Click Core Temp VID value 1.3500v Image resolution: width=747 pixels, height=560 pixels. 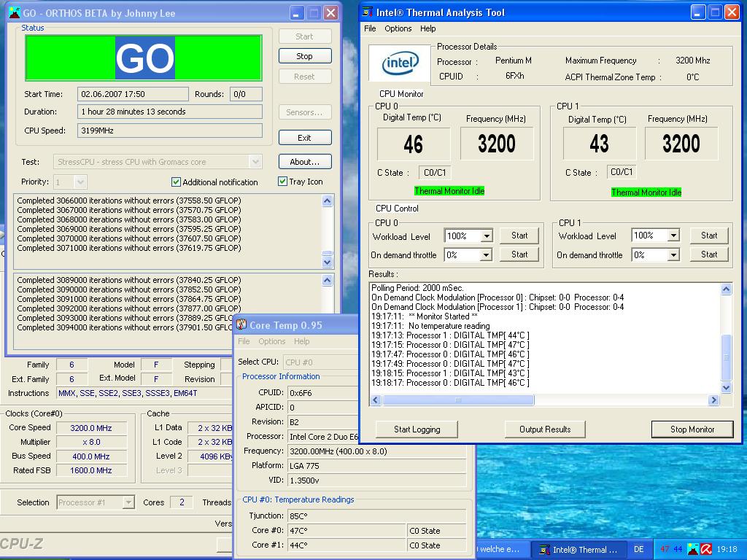coord(377,481)
